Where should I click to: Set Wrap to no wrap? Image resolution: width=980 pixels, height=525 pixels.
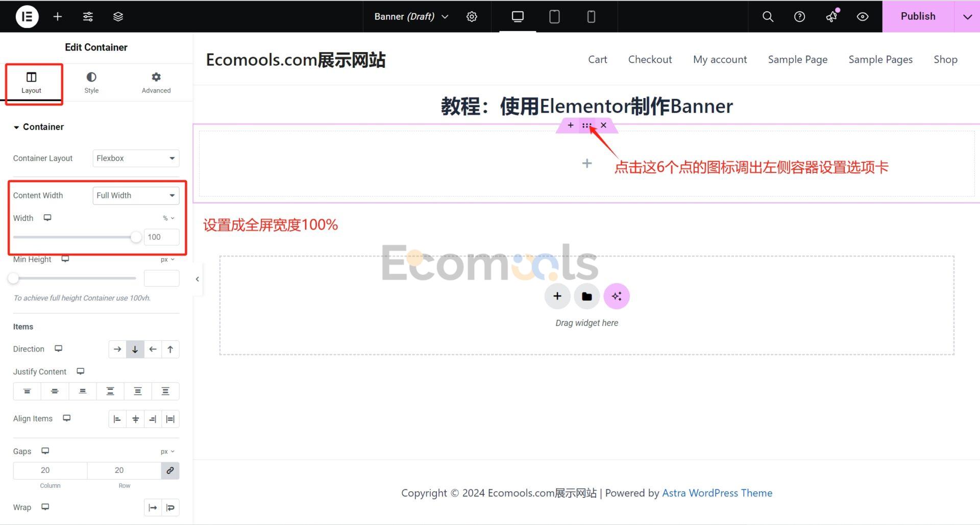coord(153,508)
